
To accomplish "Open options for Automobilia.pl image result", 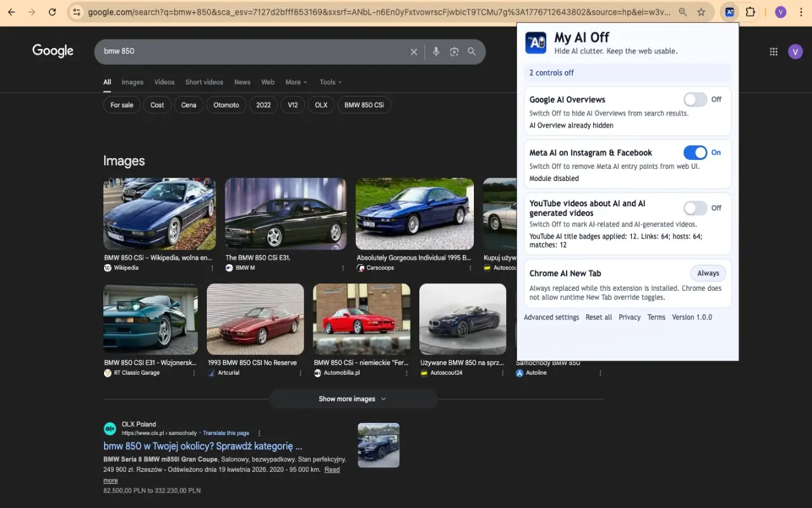I will pyautogui.click(x=407, y=373).
